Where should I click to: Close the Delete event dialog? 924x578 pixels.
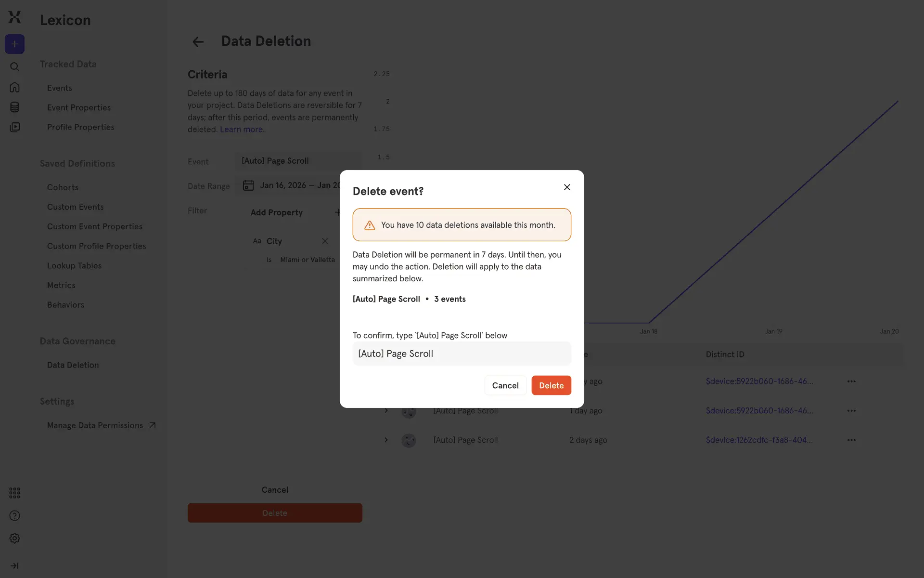(x=567, y=187)
